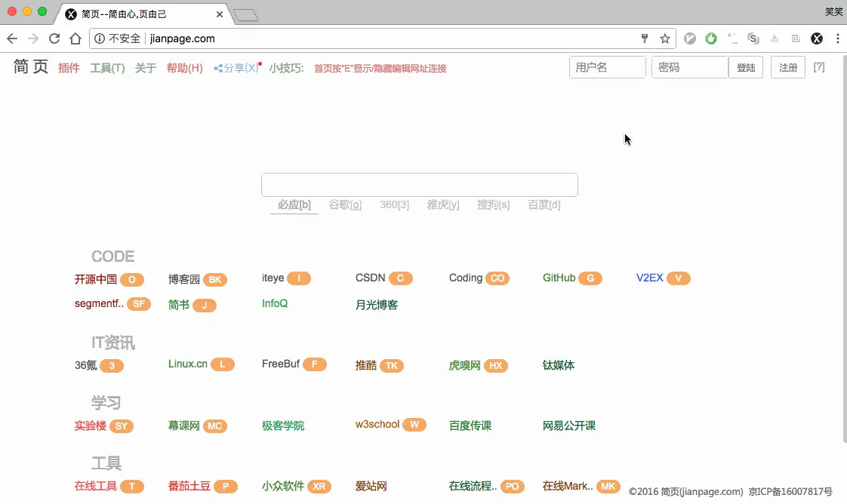Open the 小众软件 link
This screenshot has width=847, height=504.
283,486
